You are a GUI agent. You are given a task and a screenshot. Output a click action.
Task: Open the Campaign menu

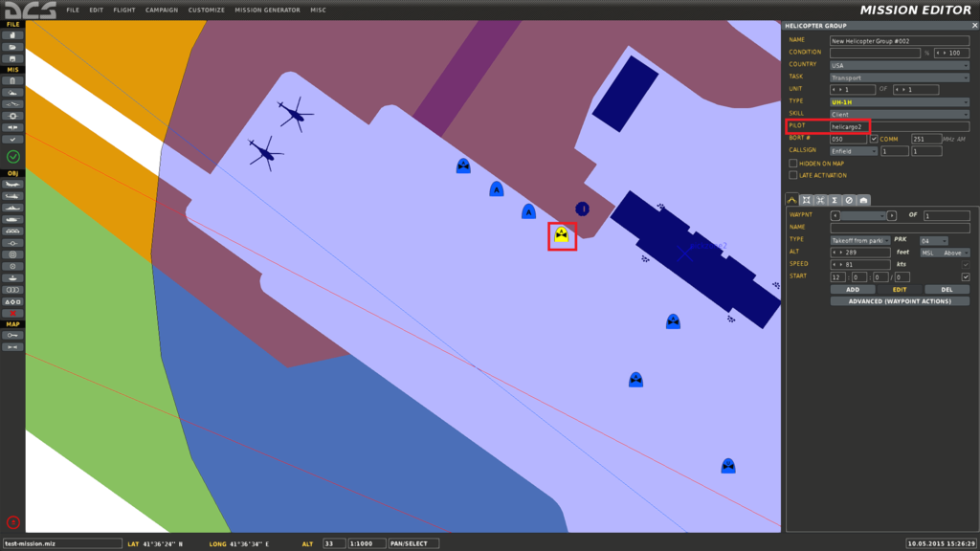162,11
